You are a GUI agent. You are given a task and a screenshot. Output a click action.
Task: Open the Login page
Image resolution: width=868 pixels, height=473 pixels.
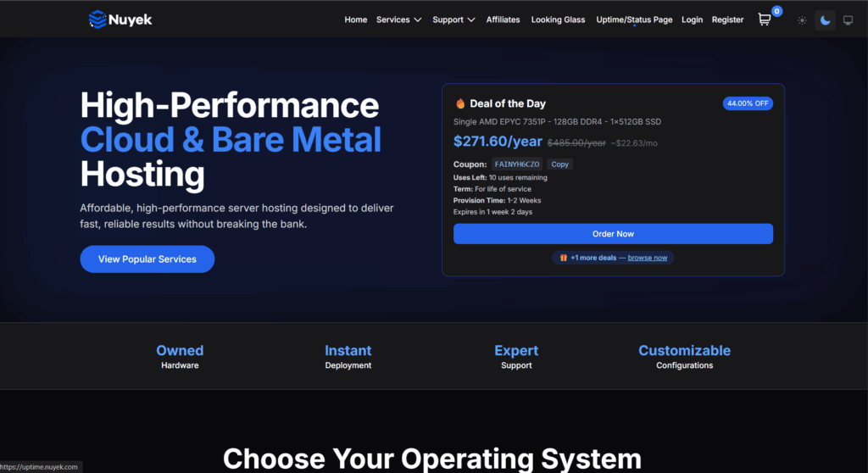(692, 19)
